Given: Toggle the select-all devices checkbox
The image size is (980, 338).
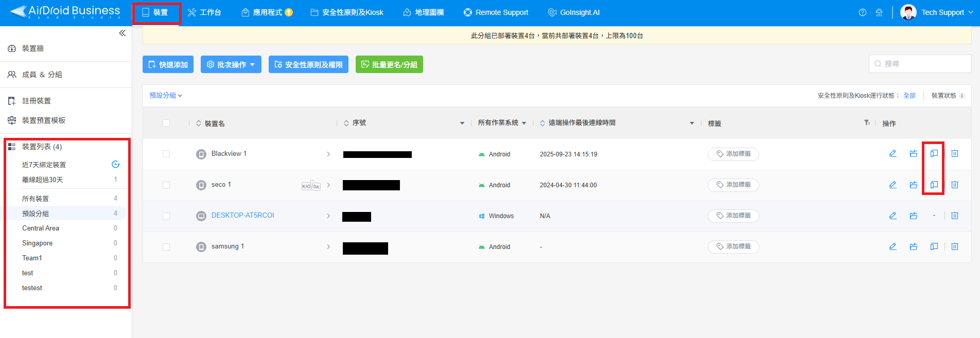Looking at the screenshot, I should tap(166, 123).
